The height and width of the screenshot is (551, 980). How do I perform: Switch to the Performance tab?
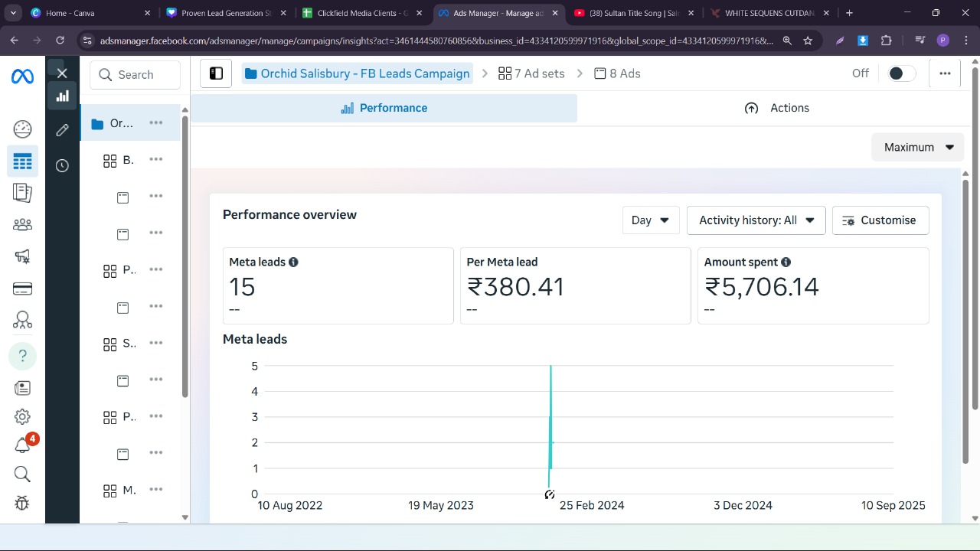tap(384, 108)
